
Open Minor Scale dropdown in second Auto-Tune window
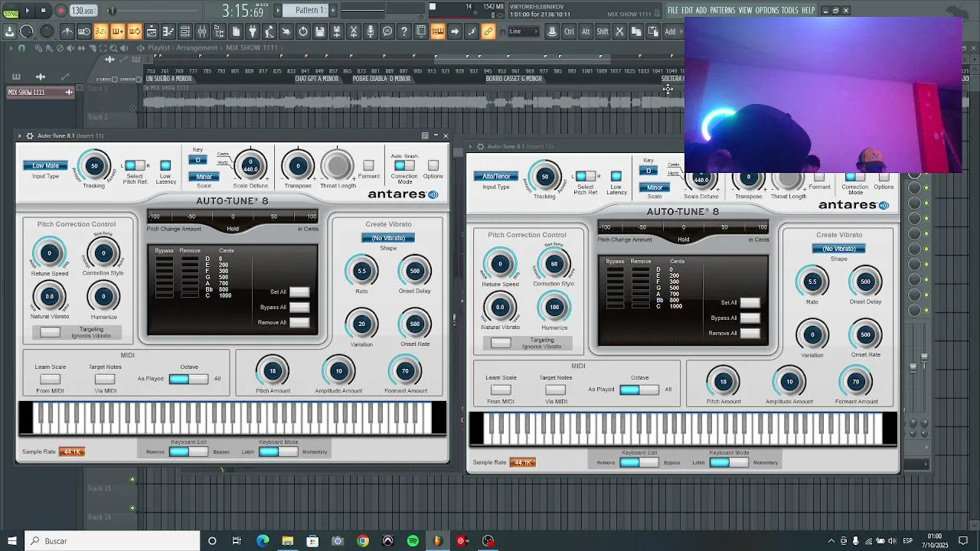click(655, 187)
